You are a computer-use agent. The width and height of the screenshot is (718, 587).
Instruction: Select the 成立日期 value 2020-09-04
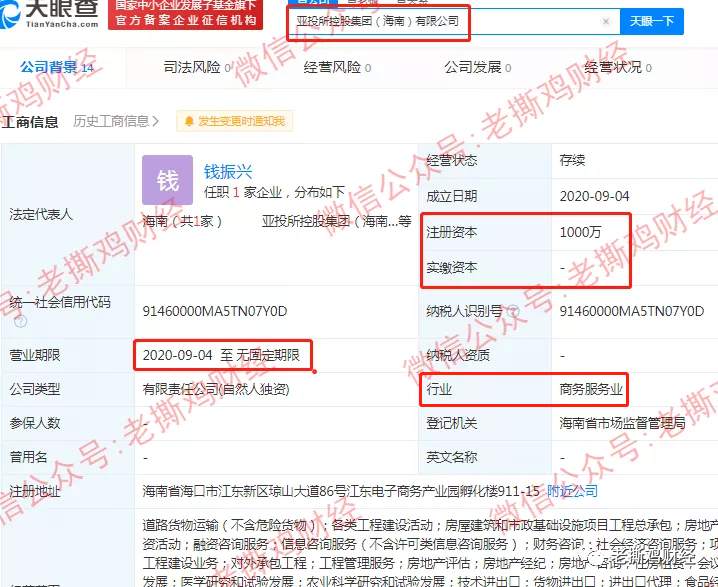pyautogui.click(x=594, y=196)
